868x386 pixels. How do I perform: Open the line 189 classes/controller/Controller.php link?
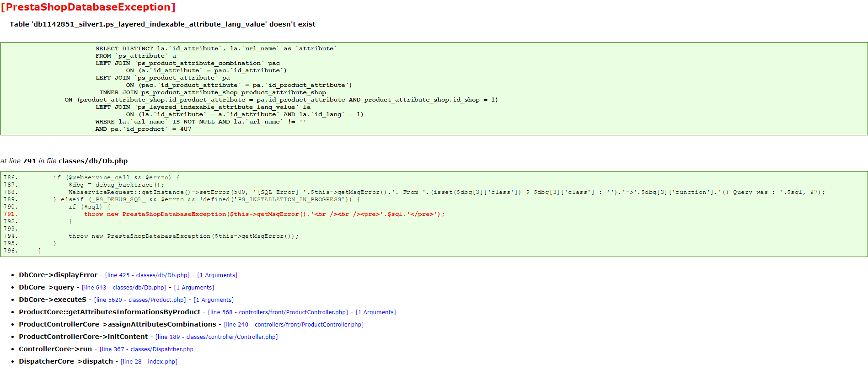click(217, 337)
